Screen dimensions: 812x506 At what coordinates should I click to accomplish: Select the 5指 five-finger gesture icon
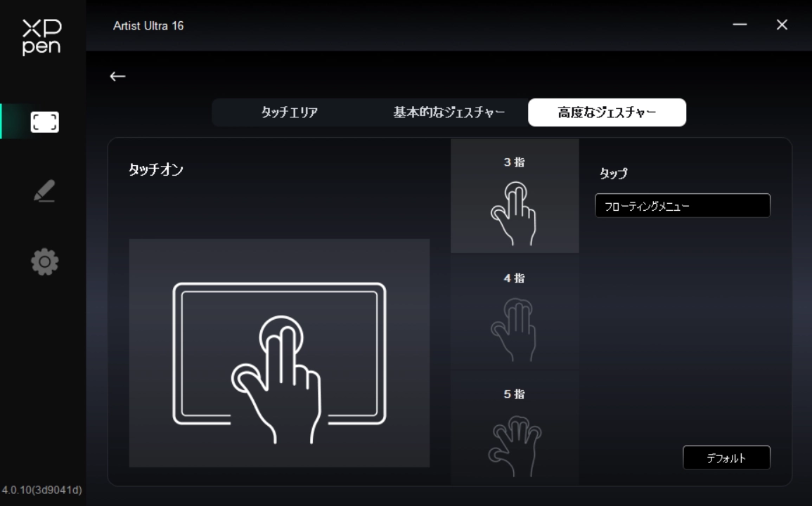tap(515, 436)
